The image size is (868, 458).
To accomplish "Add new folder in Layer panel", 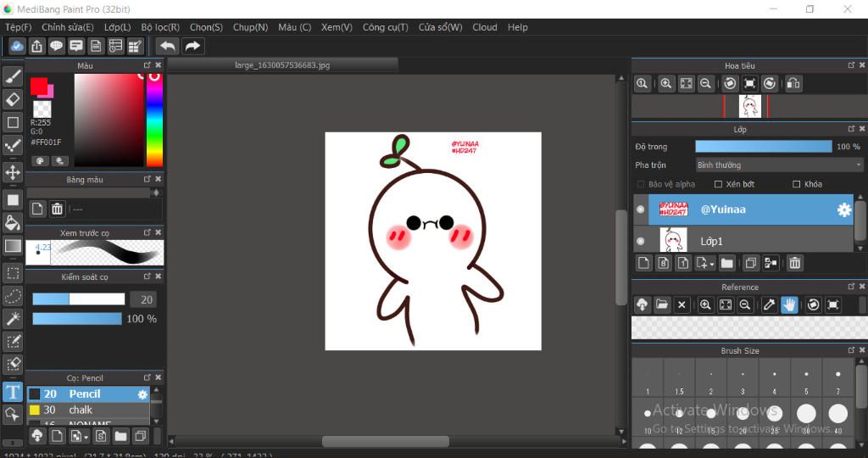I will 726,263.
